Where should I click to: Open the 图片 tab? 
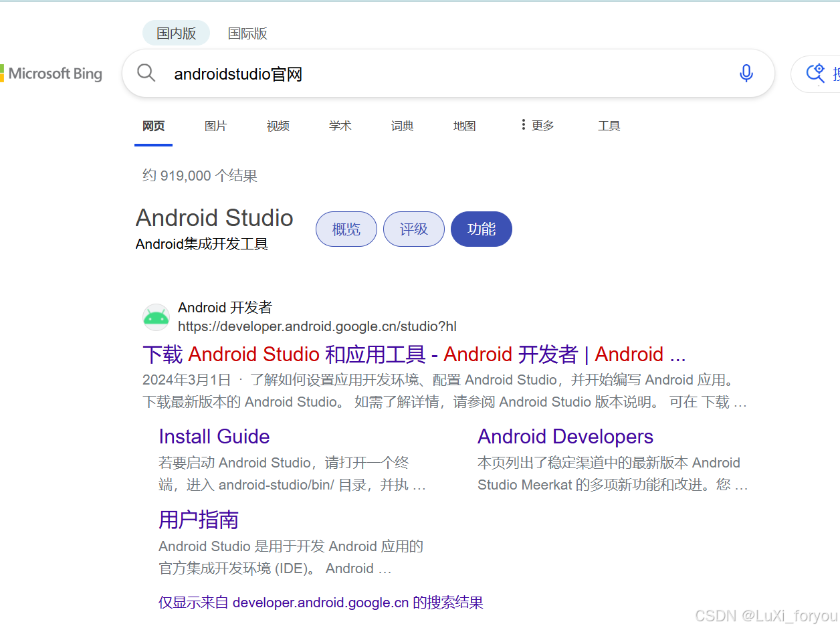(x=215, y=126)
